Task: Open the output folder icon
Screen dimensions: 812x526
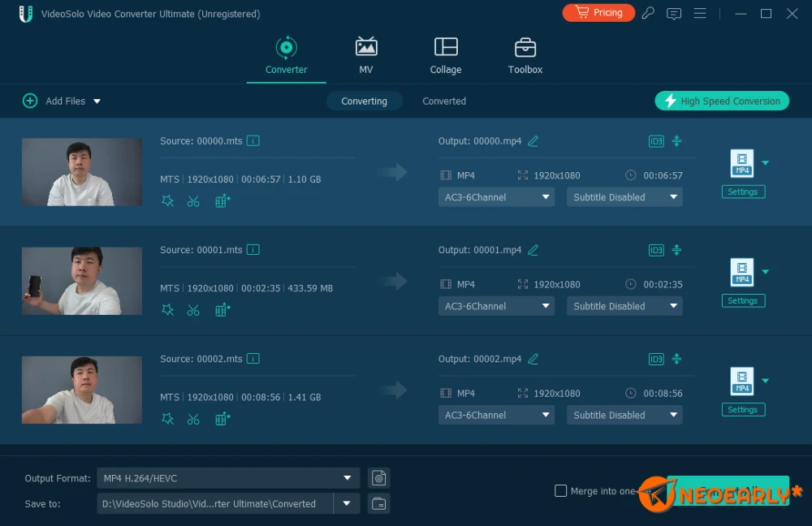Action: click(x=378, y=503)
